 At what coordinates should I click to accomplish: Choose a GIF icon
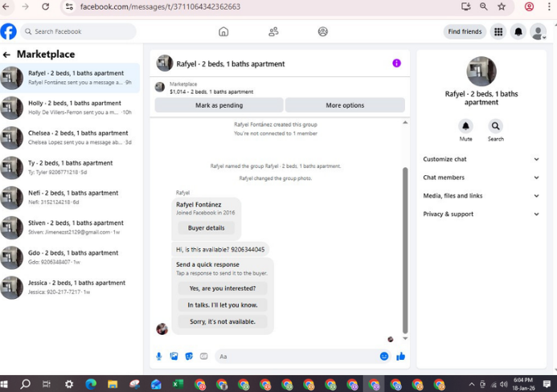(x=204, y=356)
